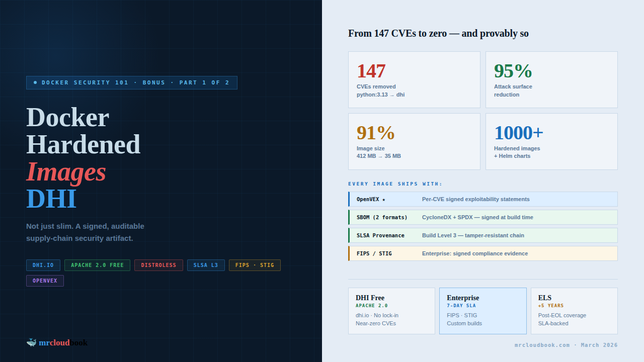Click the FIPS · STIG color-coded badge

pos(255,265)
